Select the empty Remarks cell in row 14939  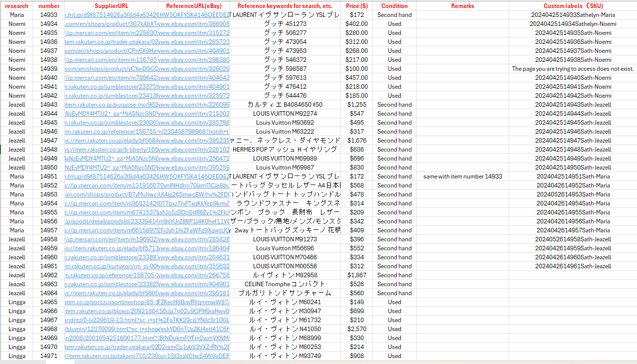tap(463, 69)
